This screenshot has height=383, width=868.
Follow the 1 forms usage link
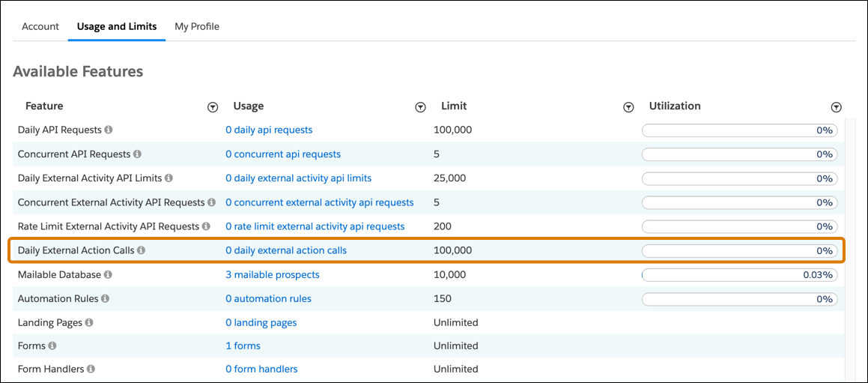[x=243, y=346]
